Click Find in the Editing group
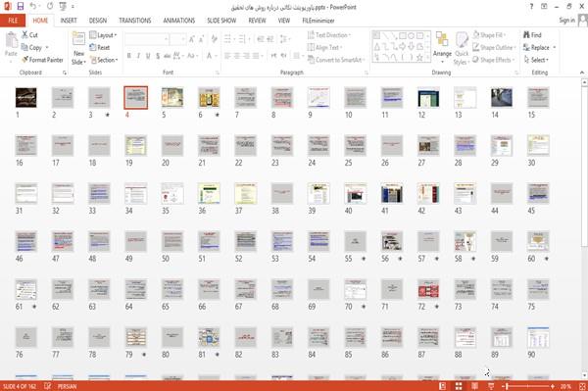Image resolution: width=588 pixels, height=391 pixels. click(532, 35)
